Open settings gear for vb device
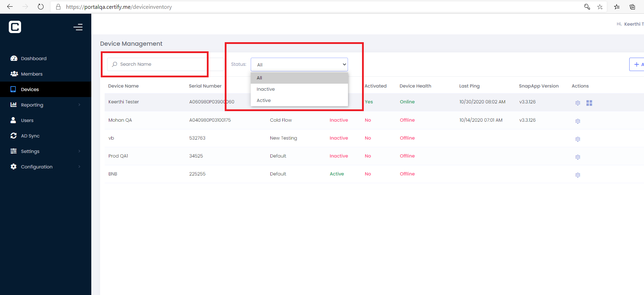644x295 pixels. pos(578,139)
